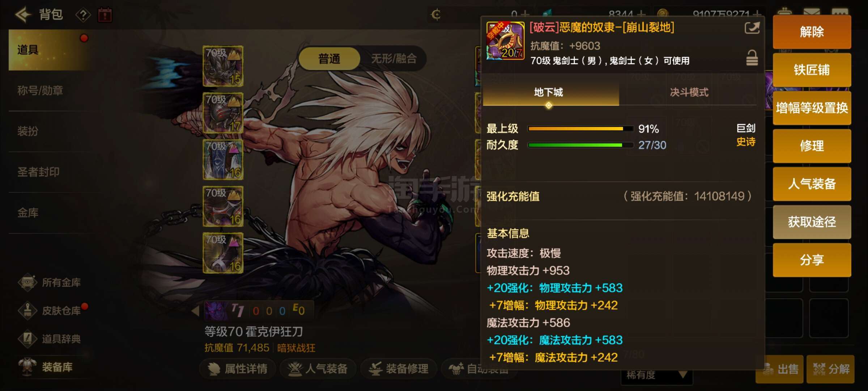Image resolution: width=868 pixels, height=391 pixels.
Task: Switch to 无形/融合 equipment view
Action: point(394,59)
